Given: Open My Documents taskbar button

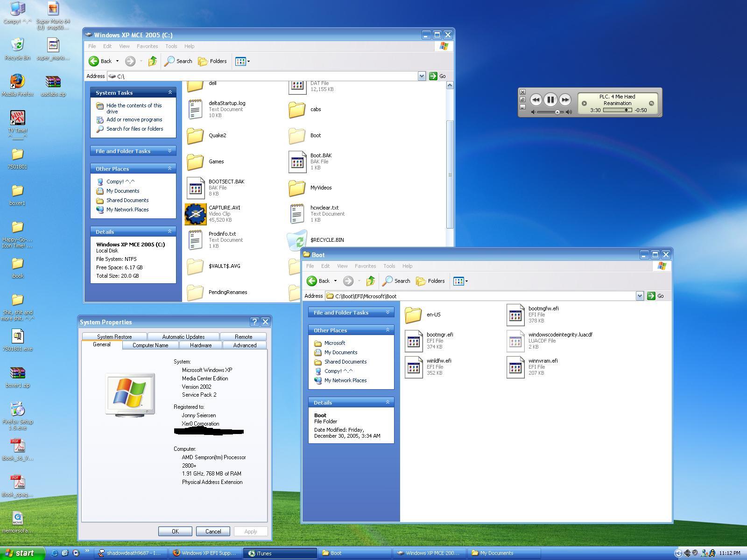Looking at the screenshot, I should click(505, 553).
